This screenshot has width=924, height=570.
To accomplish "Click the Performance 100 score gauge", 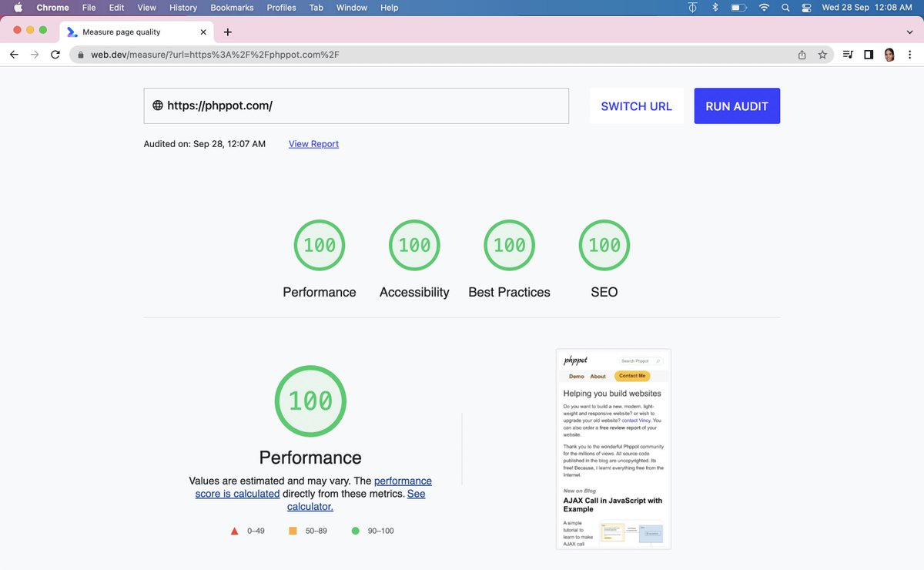I will tap(320, 245).
